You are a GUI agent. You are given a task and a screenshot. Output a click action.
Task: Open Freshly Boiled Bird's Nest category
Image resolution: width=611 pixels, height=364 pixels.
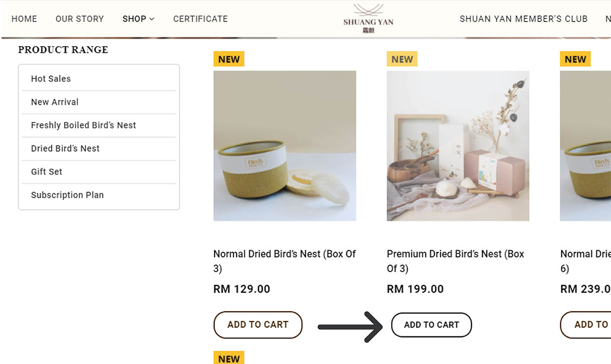coord(83,125)
